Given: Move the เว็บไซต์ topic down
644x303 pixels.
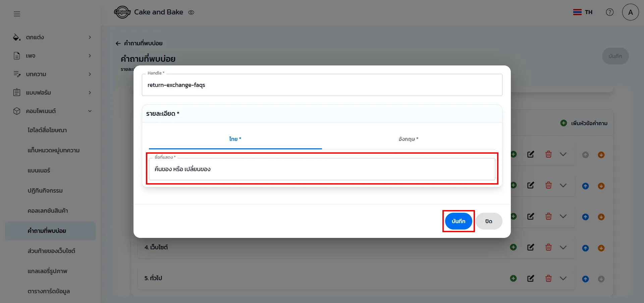Looking at the screenshot, I should point(601,248).
